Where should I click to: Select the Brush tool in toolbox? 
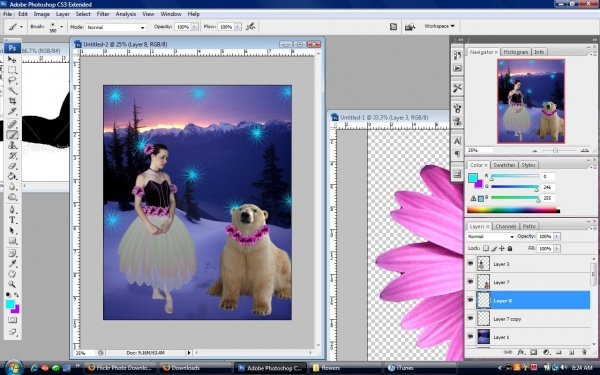click(12, 135)
